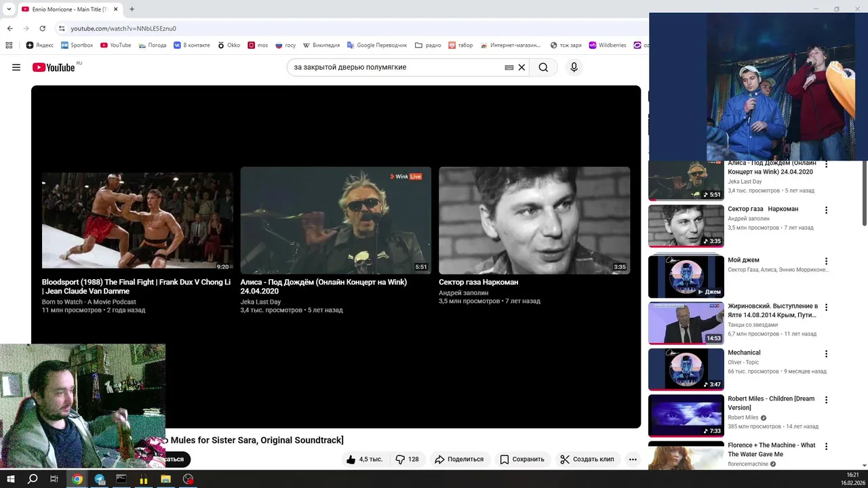This screenshot has width=868, height=488.
Task: Open the Okko bookmark
Action: click(229, 45)
